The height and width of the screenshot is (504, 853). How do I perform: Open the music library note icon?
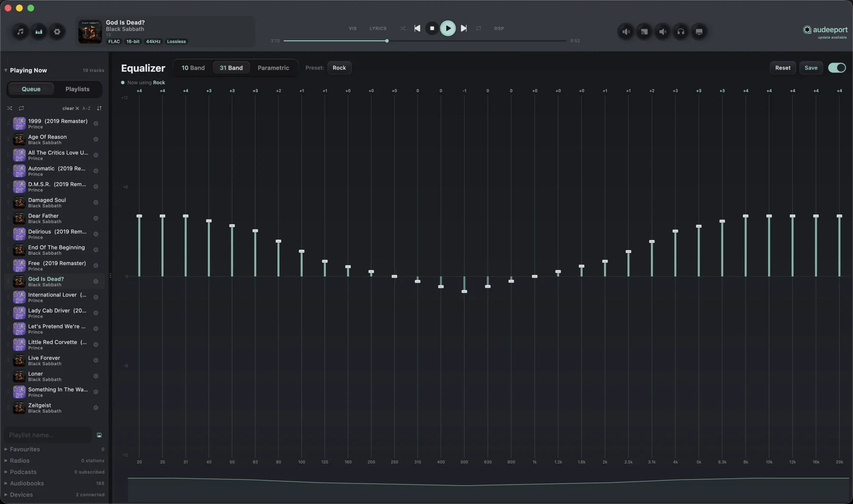tap(20, 32)
